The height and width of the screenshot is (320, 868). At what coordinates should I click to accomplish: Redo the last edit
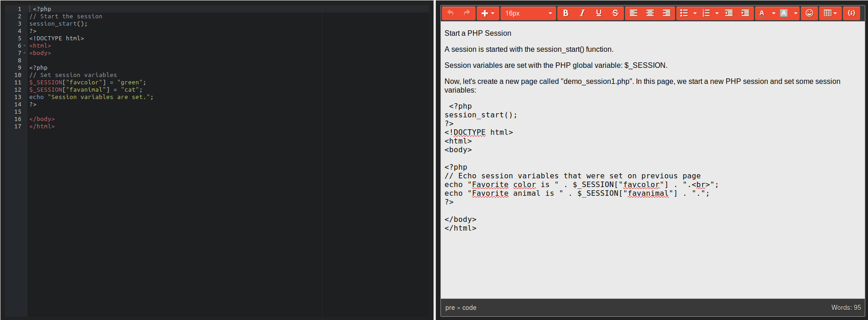coord(467,13)
